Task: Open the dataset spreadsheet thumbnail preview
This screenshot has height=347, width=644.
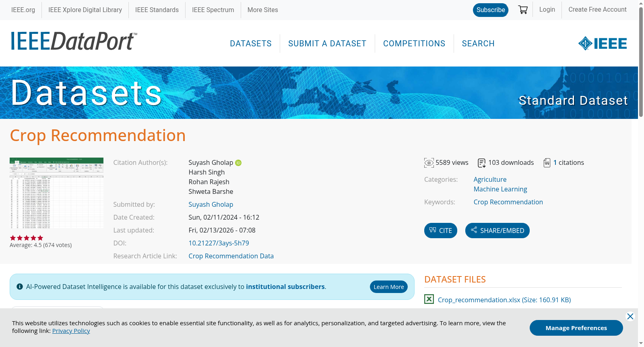Action: (56, 193)
